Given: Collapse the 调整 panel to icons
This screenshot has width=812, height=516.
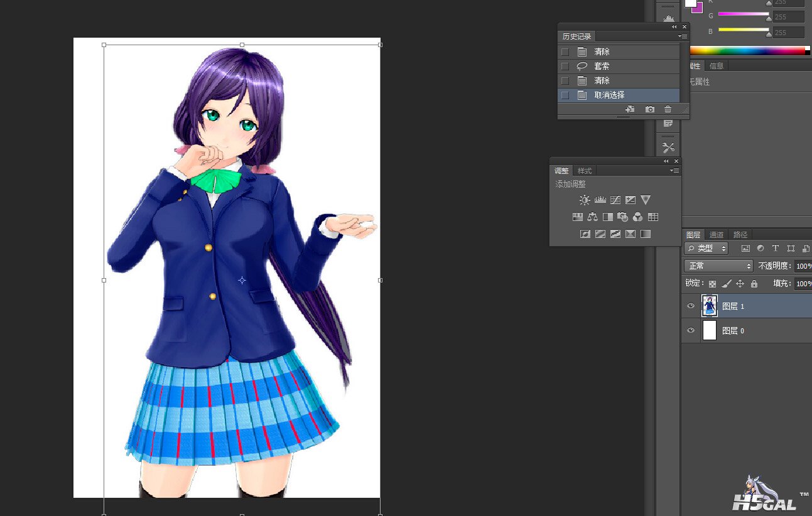Looking at the screenshot, I should click(x=666, y=161).
